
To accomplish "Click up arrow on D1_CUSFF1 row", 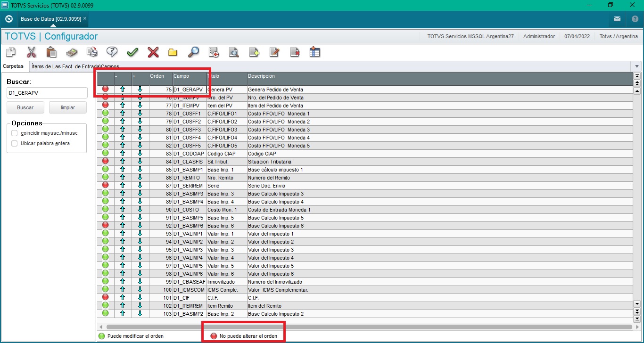I will (x=123, y=114).
